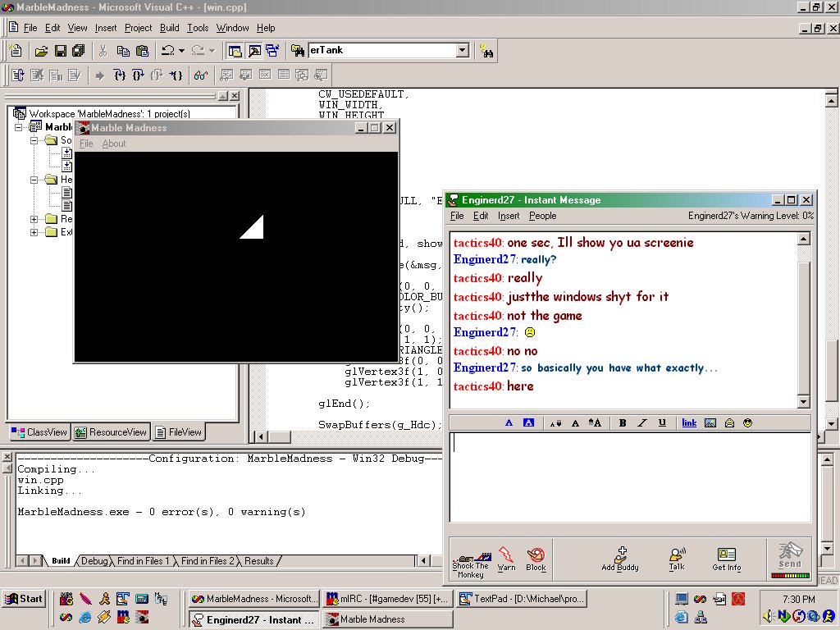Open the Visual C++ Tools menu

(198, 28)
